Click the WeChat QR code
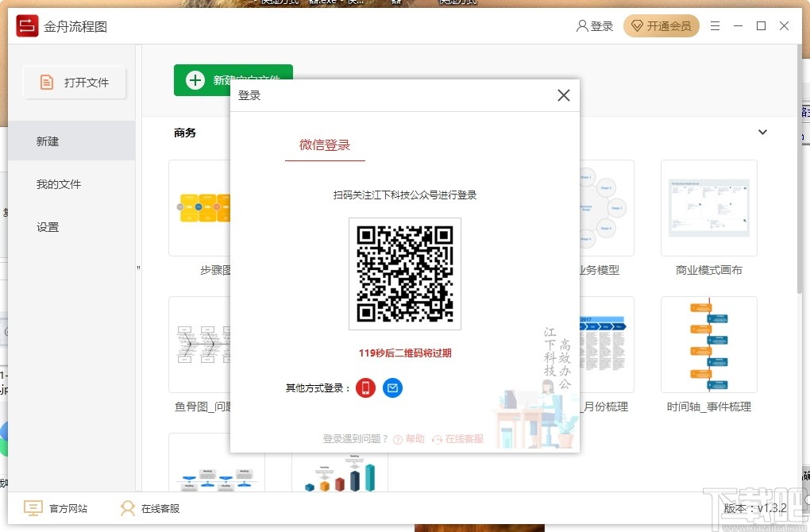Screen dimensions: 810x532 coord(405,274)
